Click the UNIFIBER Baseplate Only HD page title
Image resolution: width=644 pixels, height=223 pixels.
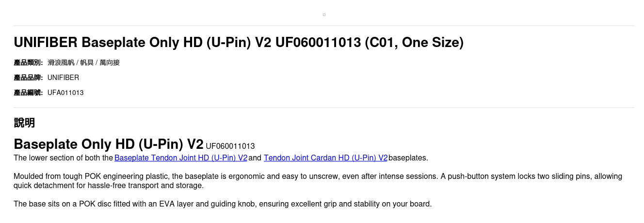(x=238, y=43)
